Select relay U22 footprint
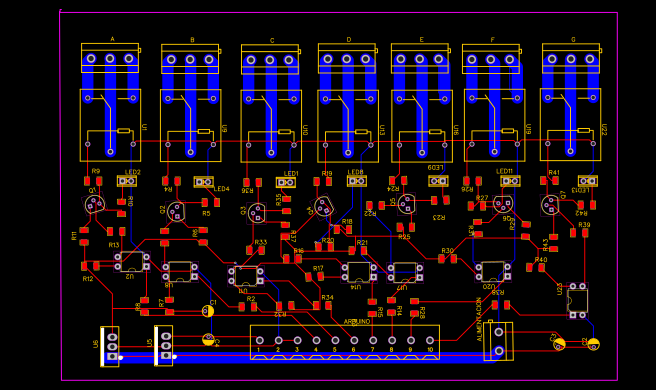This screenshot has height=390, width=656. click(571, 125)
